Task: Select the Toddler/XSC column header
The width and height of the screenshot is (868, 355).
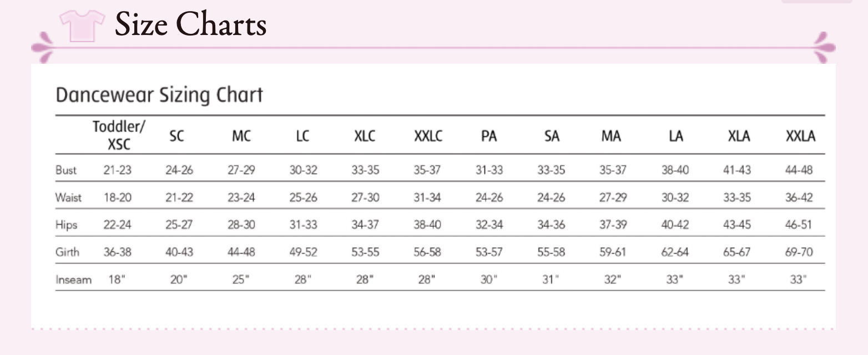Action: (119, 135)
